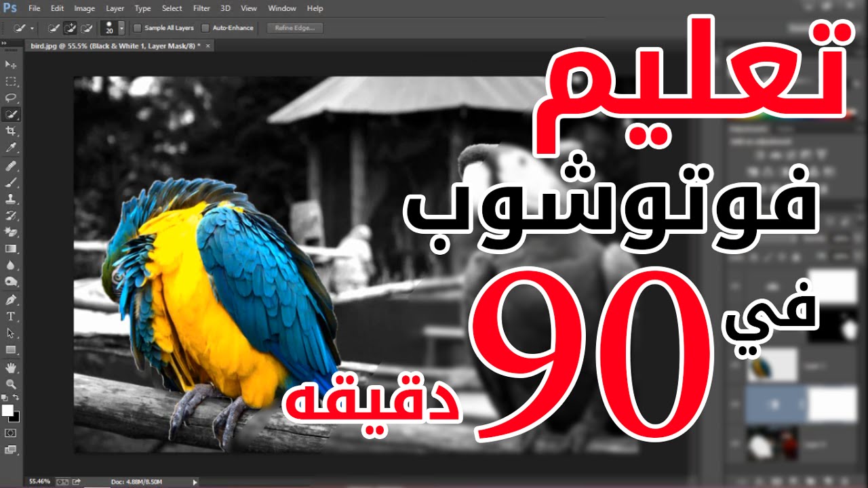
Task: Select the Gradient tool
Action: coord(11,249)
